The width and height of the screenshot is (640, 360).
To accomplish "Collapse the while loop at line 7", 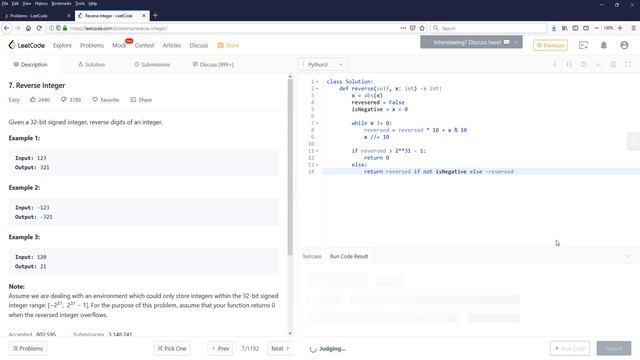I will (x=318, y=123).
